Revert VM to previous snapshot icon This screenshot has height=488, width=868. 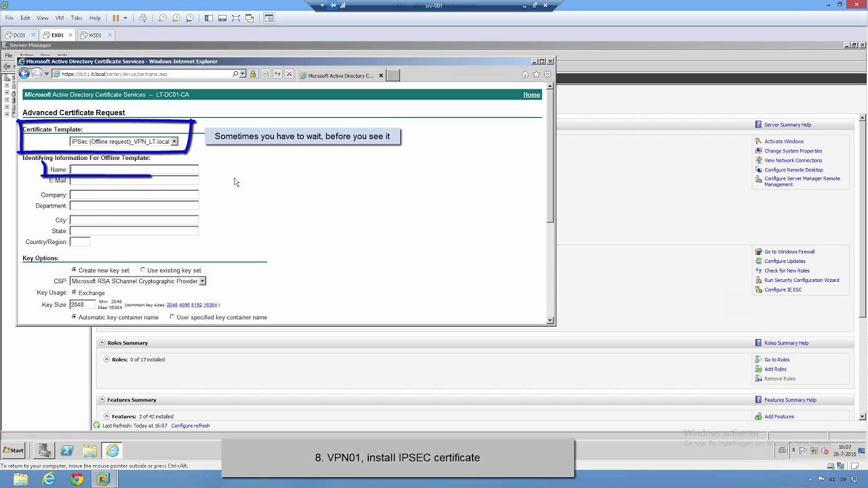pyautogui.click(x=176, y=18)
